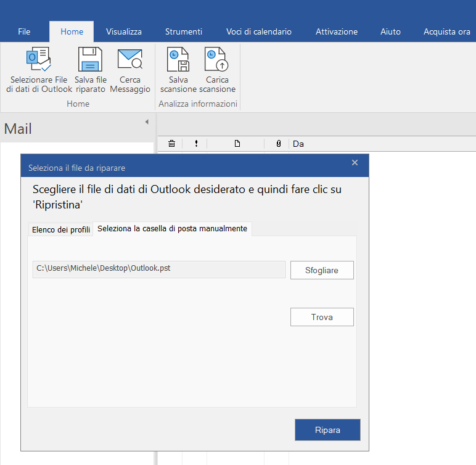Click the Salva file riparato icon

(90, 59)
